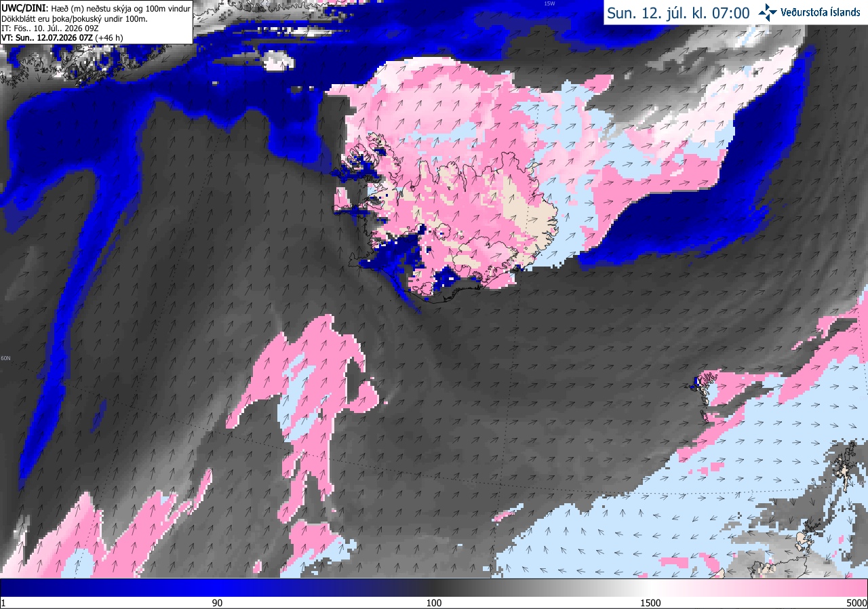868x609 pixels.
Task: Click the 1 label on the color scale
Action: pyautogui.click(x=3, y=603)
